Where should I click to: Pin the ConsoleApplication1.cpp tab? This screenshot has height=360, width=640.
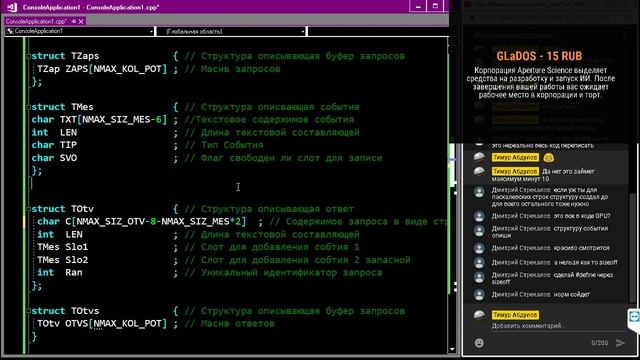(74, 21)
